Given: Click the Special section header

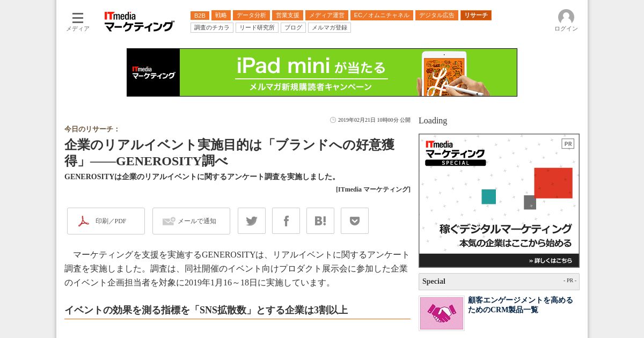Looking at the screenshot, I should [x=499, y=282].
